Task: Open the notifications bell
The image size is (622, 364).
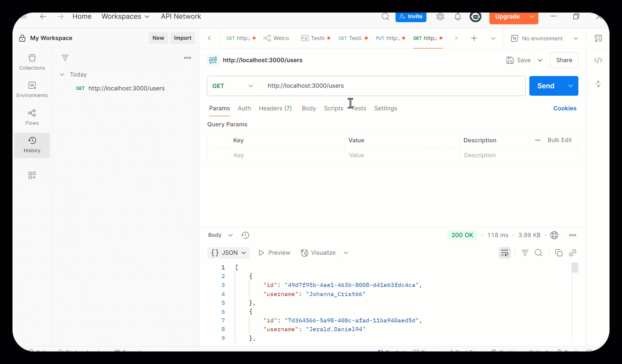Action: (458, 17)
